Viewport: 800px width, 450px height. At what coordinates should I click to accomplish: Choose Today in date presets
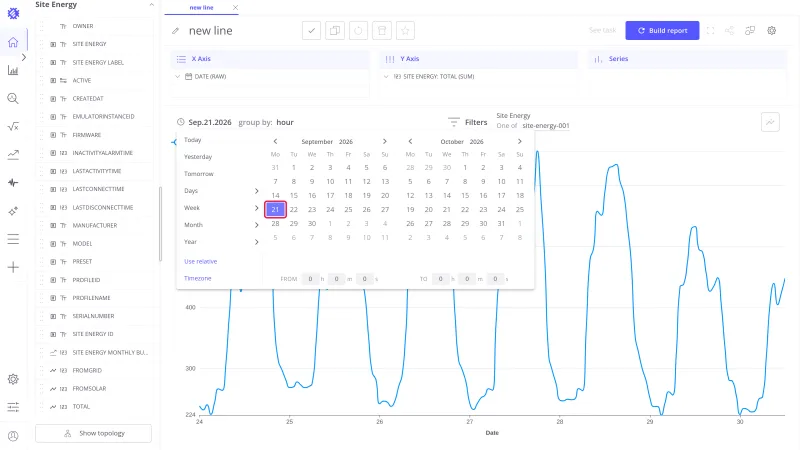192,140
